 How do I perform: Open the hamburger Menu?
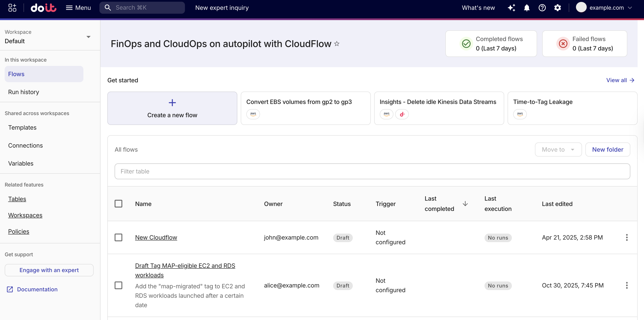point(78,8)
